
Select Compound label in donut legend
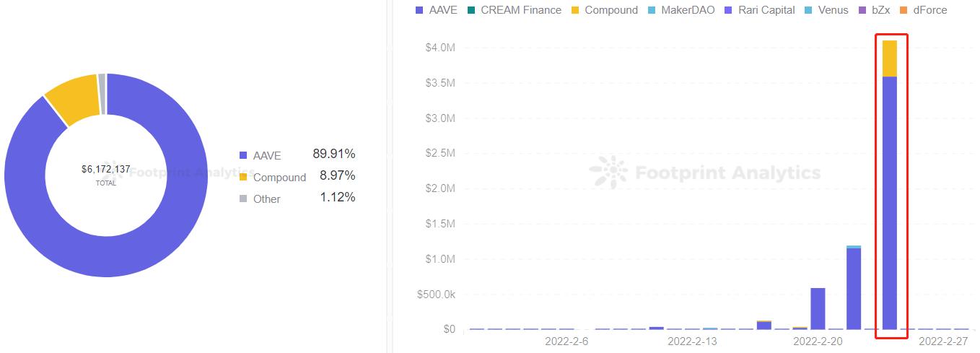[279, 177]
